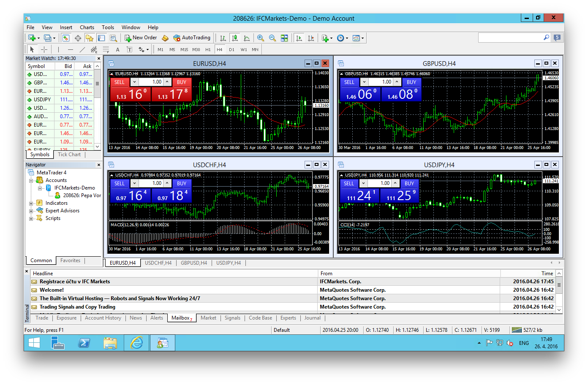Image resolution: width=588 pixels, height=385 pixels.
Task: Toggle the Terminal panel toolbar icon
Action: [101, 38]
